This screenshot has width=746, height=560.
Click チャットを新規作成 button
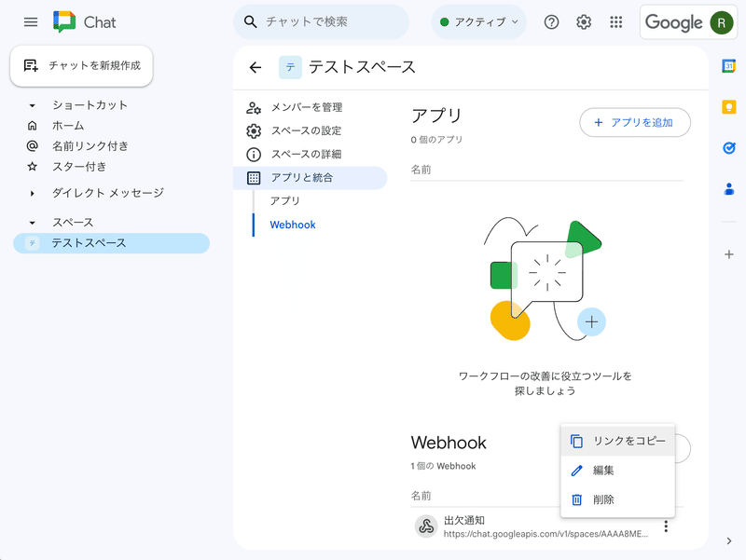[x=81, y=65]
